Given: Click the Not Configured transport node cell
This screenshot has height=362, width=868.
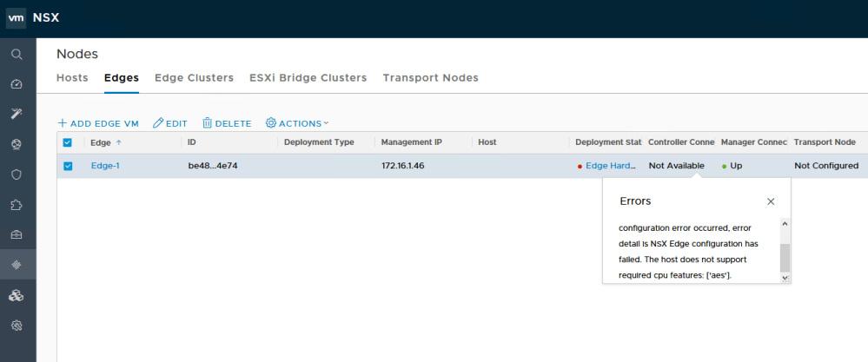Looking at the screenshot, I should 826,166.
